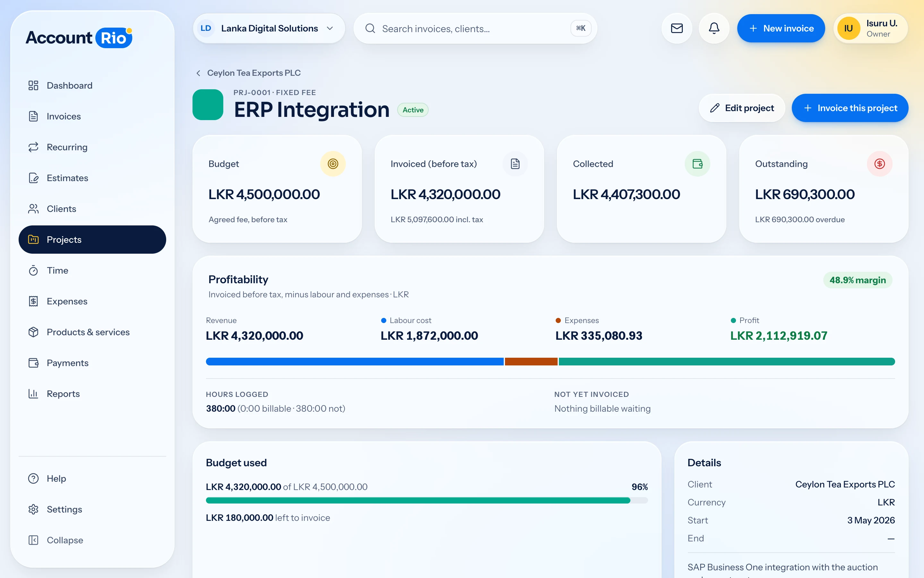Click Edit project button
Screen dimensions: 924x578
click(741, 108)
